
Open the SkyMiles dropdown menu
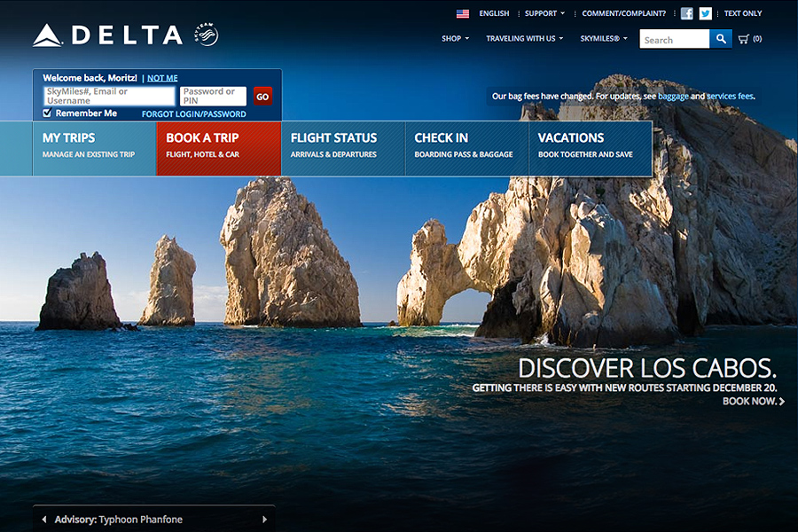click(604, 39)
